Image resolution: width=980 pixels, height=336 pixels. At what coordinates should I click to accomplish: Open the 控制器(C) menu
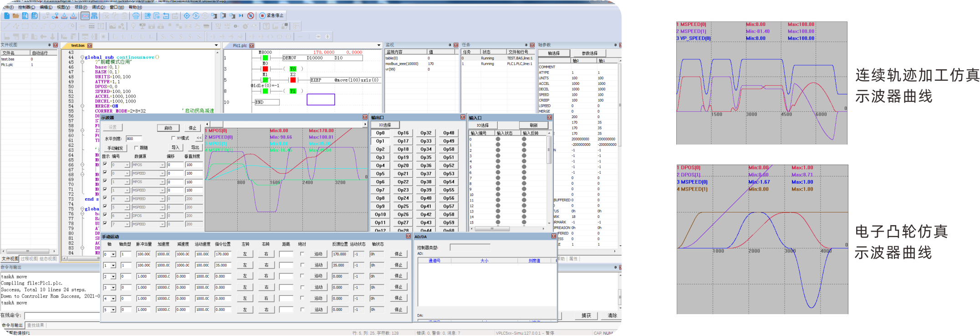[26, 7]
